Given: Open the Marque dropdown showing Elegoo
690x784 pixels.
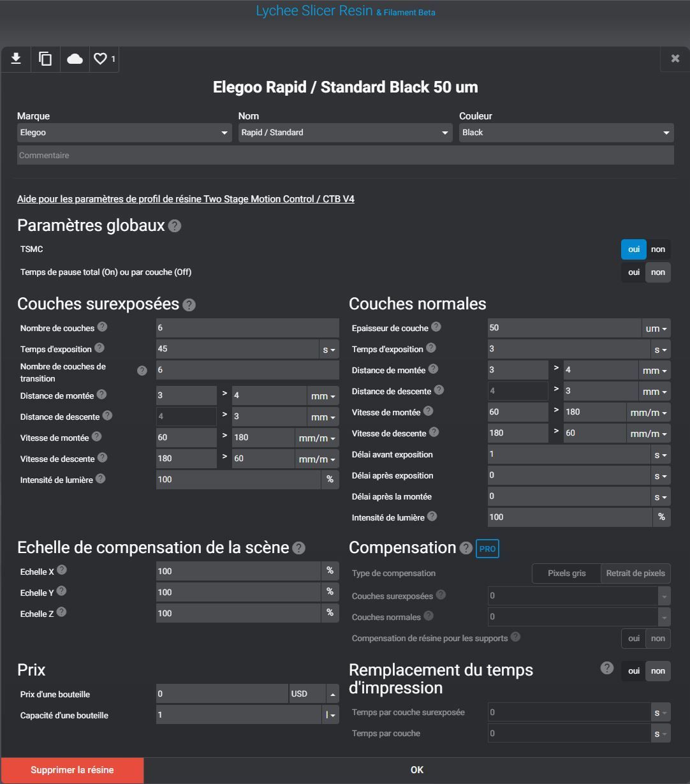Looking at the screenshot, I should [124, 133].
